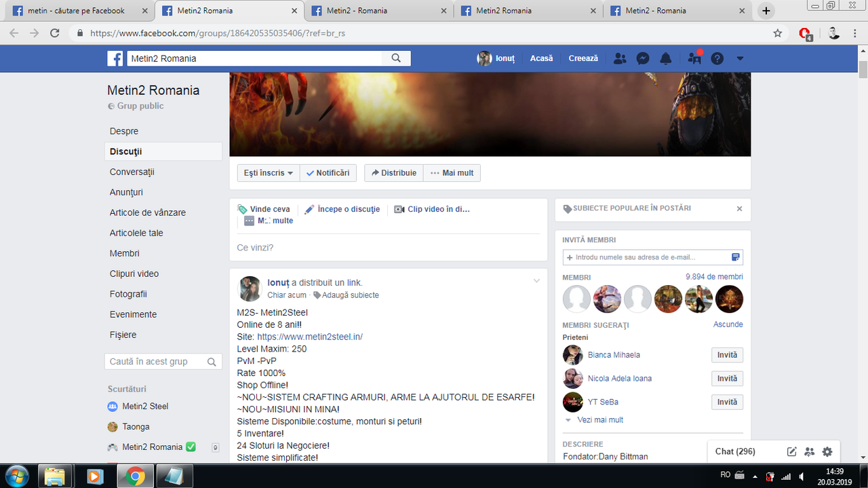Click the new message compose icon
The height and width of the screenshot is (488, 868).
point(791,451)
